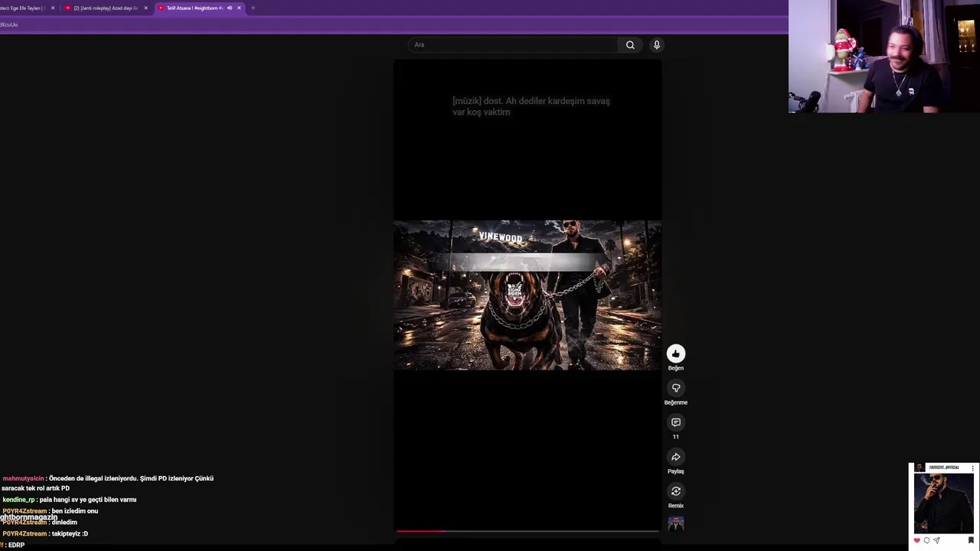Open the dKcuUo bookmark
The height and width of the screenshot is (551, 980).
9,24
